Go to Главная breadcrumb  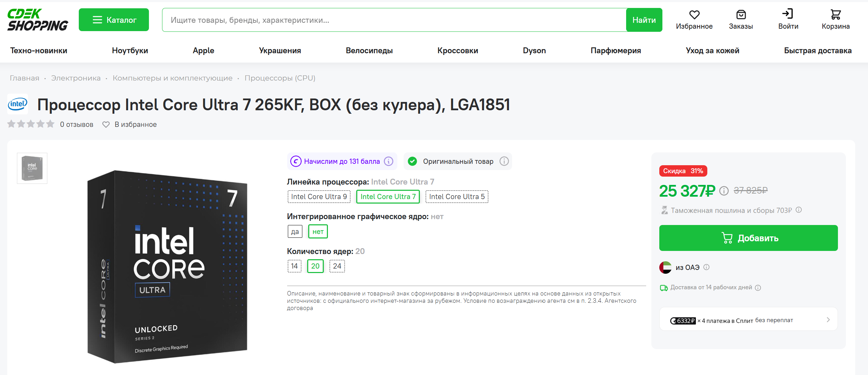coord(25,78)
